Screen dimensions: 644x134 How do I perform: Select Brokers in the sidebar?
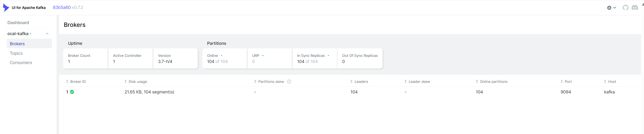tap(17, 44)
